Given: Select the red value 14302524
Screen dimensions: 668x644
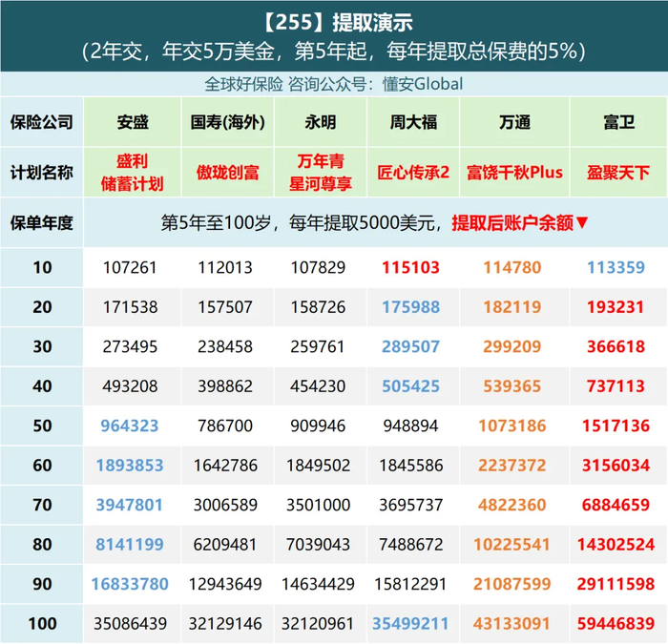Looking at the screenshot, I should coord(616,545).
